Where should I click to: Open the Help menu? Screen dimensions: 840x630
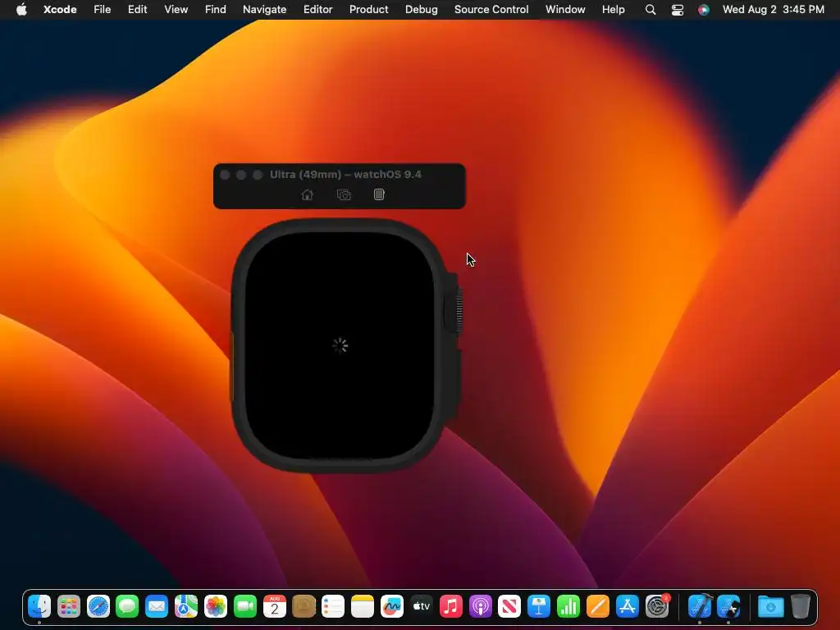[x=613, y=10]
